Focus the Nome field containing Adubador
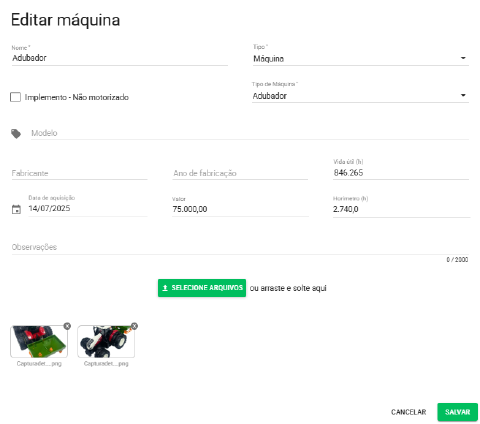Viewport: 480px width, 424px height. click(120, 58)
